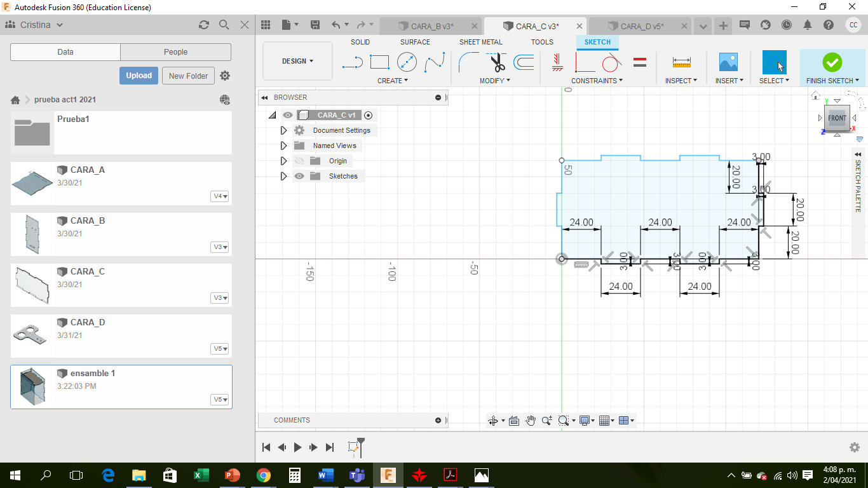Open the ensamble 1 thumbnail
Image resolution: width=868 pixels, height=488 pixels.
tap(32, 387)
